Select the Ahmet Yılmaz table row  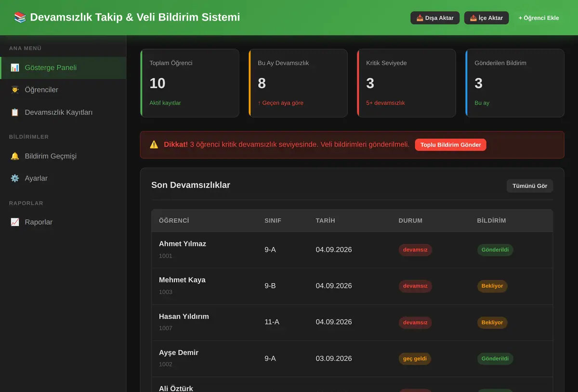(352, 250)
